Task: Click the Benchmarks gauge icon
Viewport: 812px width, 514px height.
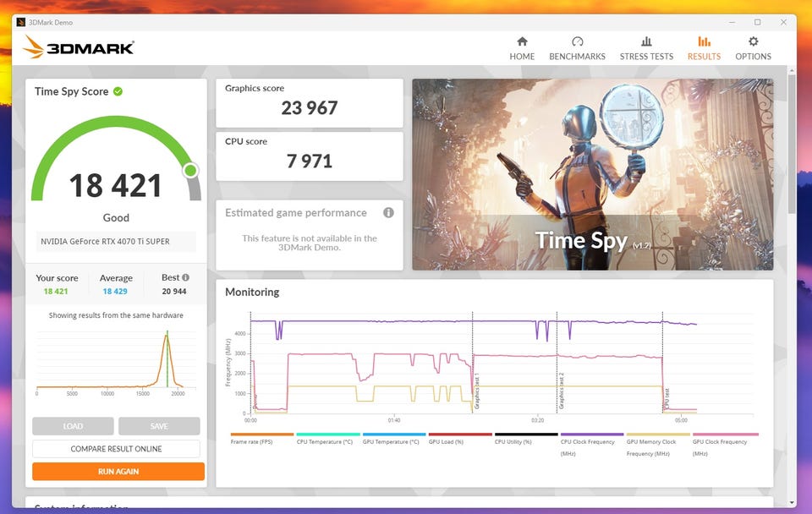Action: coord(578,41)
